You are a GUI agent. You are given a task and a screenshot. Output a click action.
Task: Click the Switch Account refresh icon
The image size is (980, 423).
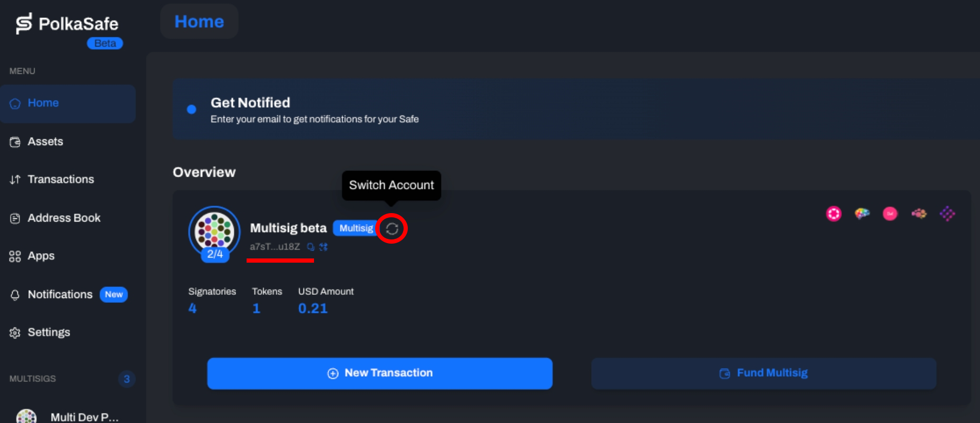click(x=391, y=228)
